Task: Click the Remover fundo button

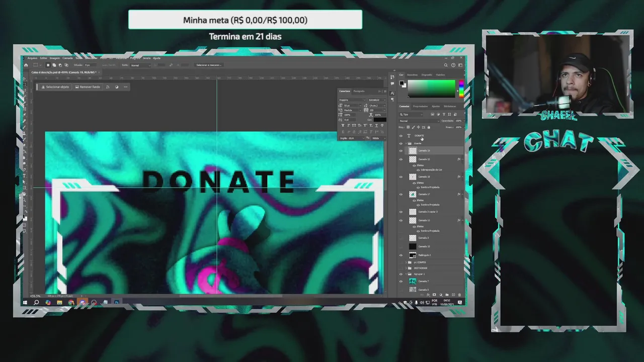Action: (x=88, y=87)
